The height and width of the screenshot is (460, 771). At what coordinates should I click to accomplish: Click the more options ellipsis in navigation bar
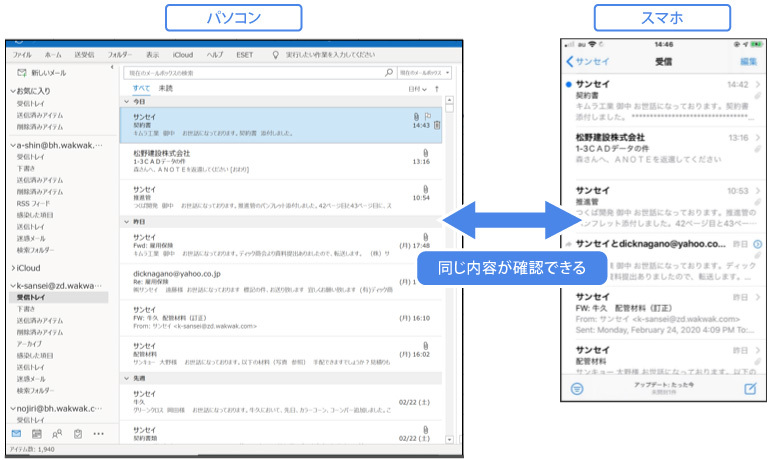[98, 434]
